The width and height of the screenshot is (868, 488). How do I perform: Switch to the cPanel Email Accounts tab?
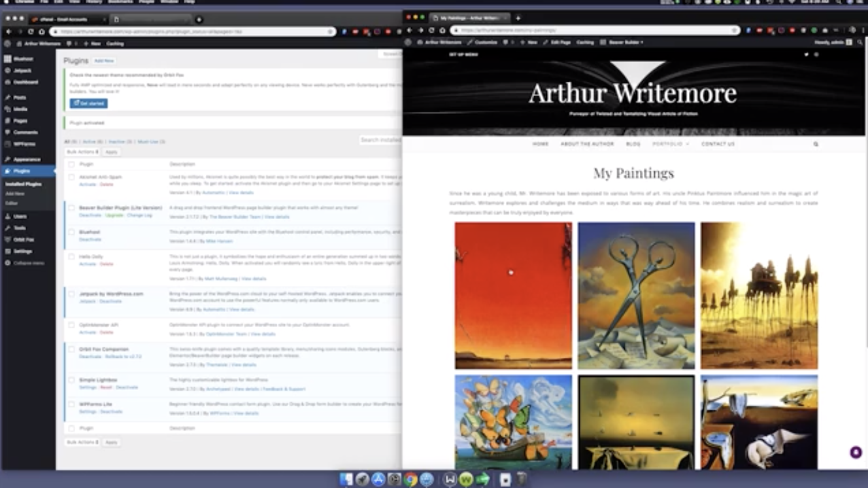pyautogui.click(x=69, y=19)
